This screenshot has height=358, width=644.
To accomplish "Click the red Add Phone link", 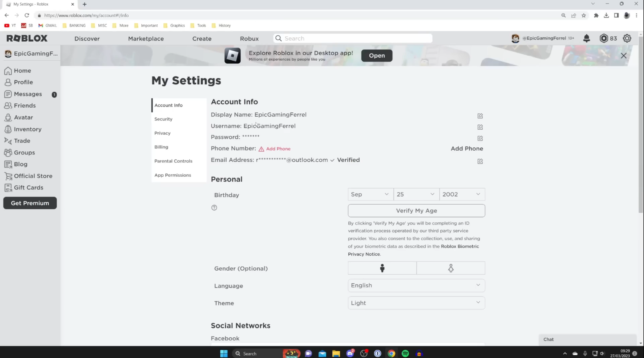I will tap(278, 149).
